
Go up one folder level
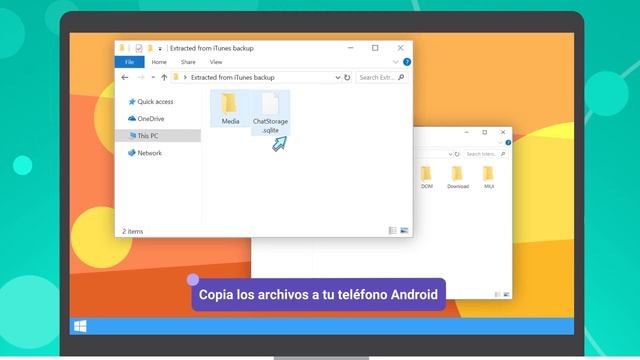point(164,77)
